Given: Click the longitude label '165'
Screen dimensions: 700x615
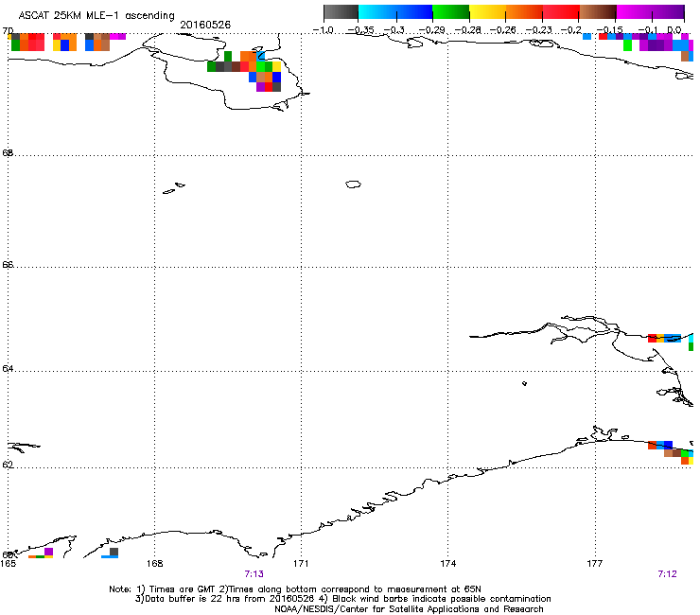Looking at the screenshot, I should [x=8, y=564].
